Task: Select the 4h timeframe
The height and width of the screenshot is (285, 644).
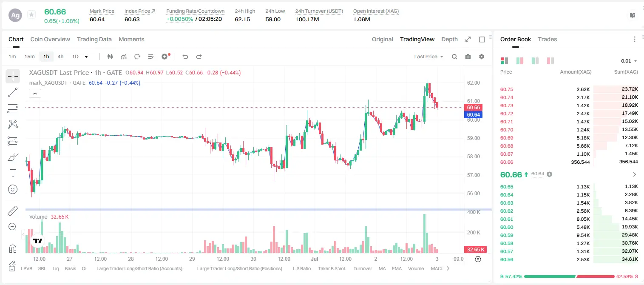Action: pos(61,57)
